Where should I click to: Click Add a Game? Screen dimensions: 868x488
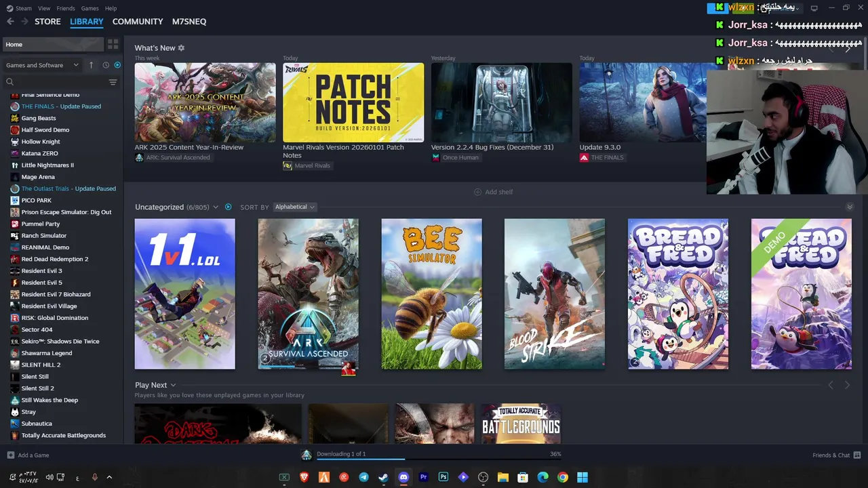point(28,455)
